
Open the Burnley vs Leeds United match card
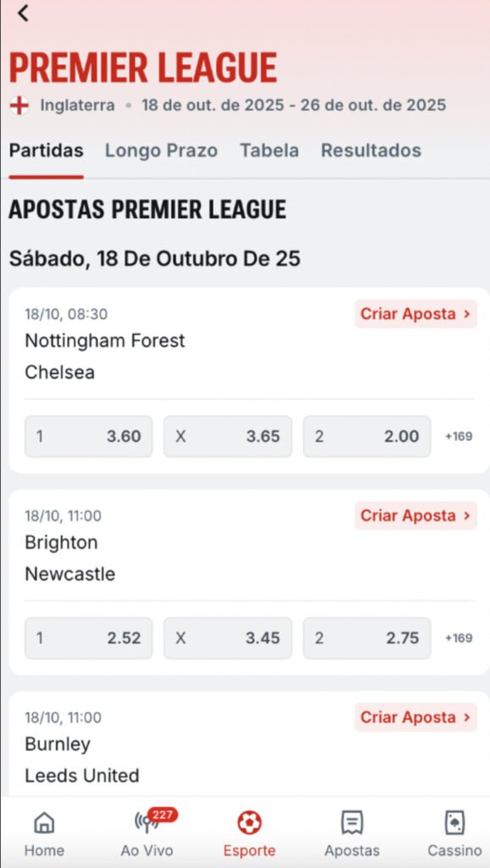coord(127,759)
